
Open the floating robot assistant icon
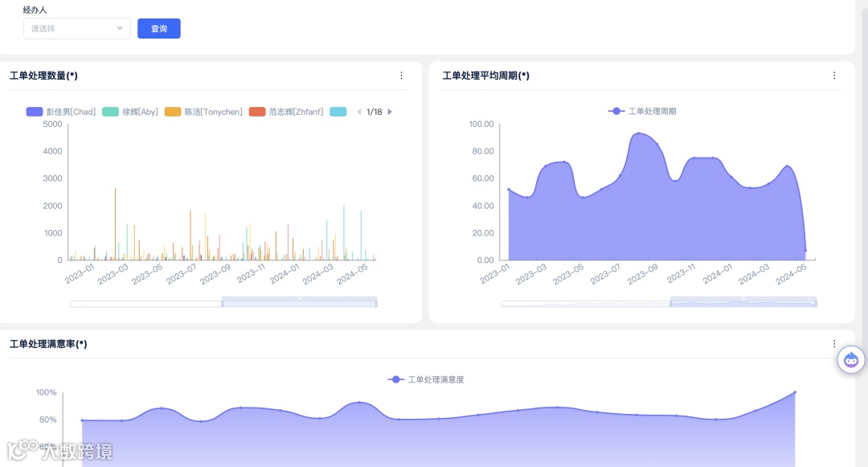(x=851, y=360)
